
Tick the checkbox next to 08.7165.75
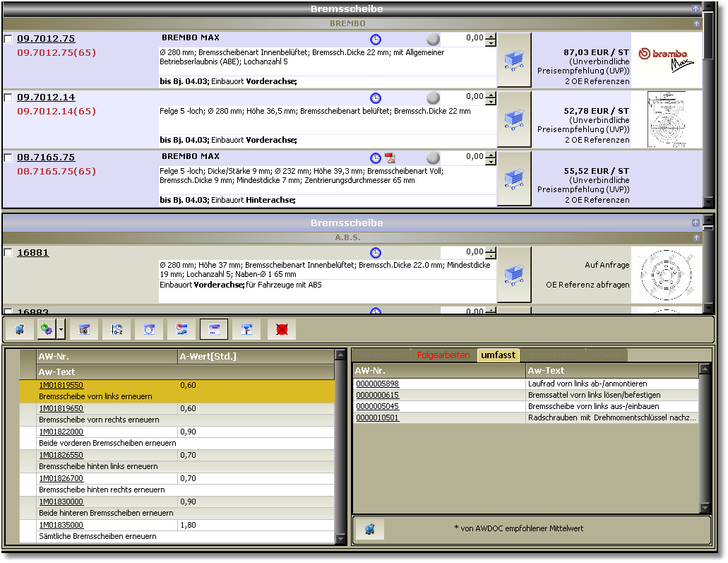point(8,158)
